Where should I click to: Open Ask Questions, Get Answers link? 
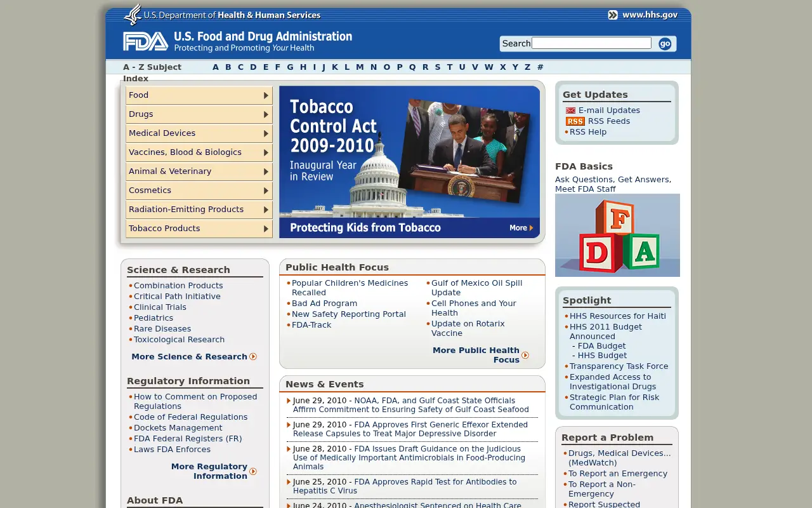click(613, 184)
